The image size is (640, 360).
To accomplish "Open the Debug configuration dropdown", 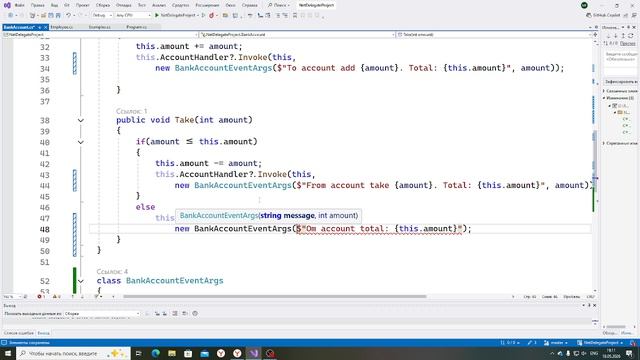I will (102, 16).
